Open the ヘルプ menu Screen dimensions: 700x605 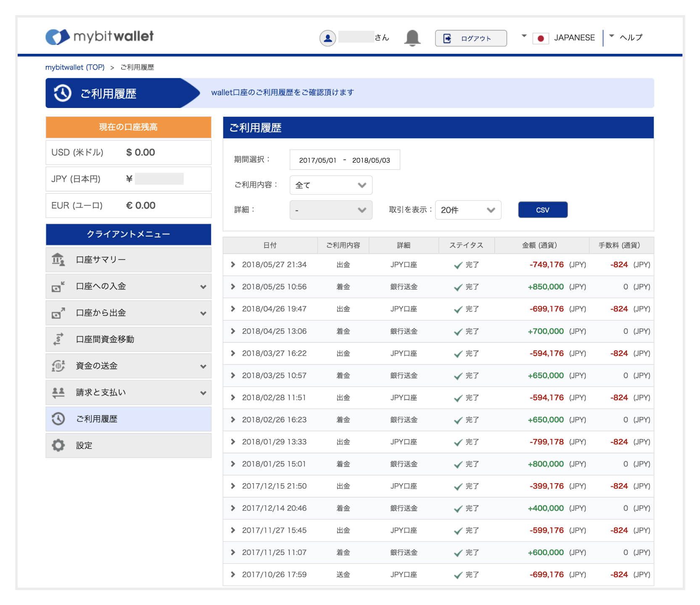pyautogui.click(x=630, y=37)
